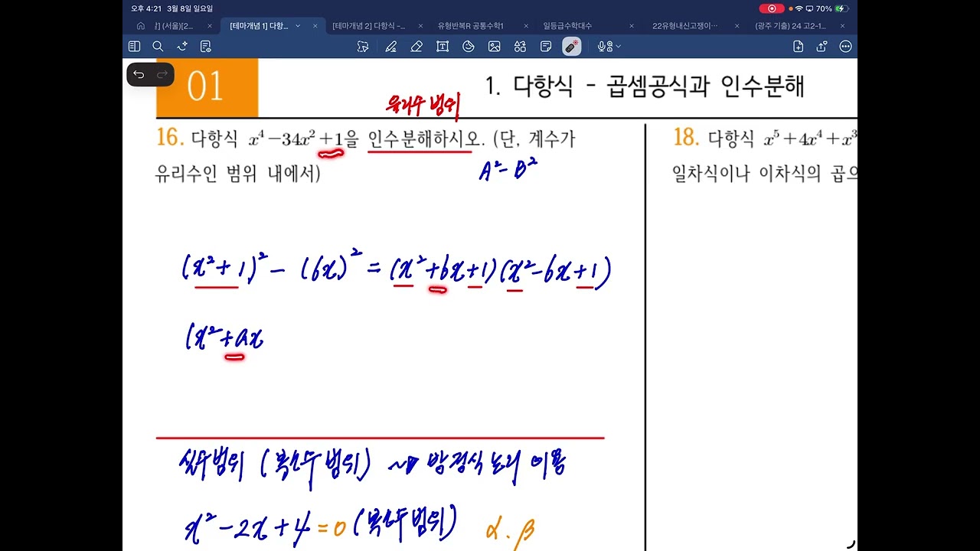The width and height of the screenshot is (980, 551).
Task: Undo the last stroke
Action: [x=139, y=74]
